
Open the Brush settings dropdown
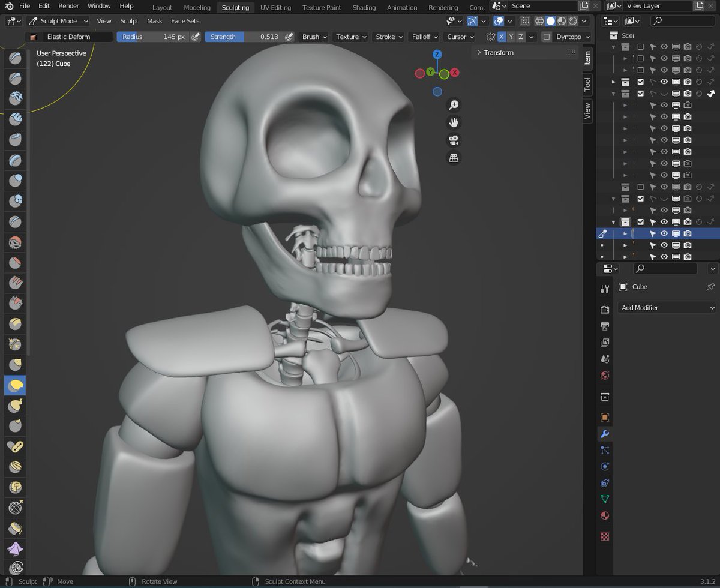click(x=314, y=37)
